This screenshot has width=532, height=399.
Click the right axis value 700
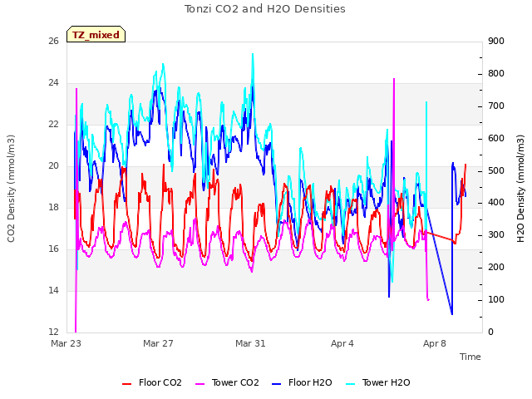496,106
